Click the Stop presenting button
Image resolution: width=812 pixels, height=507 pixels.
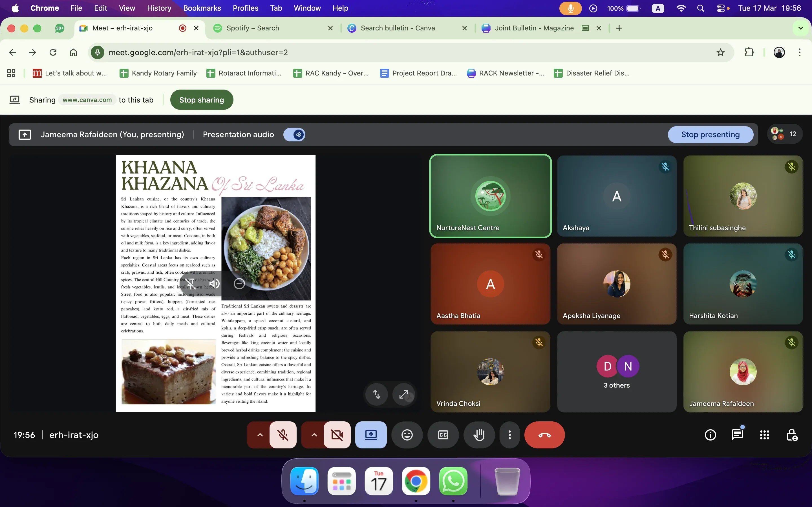coord(710,134)
